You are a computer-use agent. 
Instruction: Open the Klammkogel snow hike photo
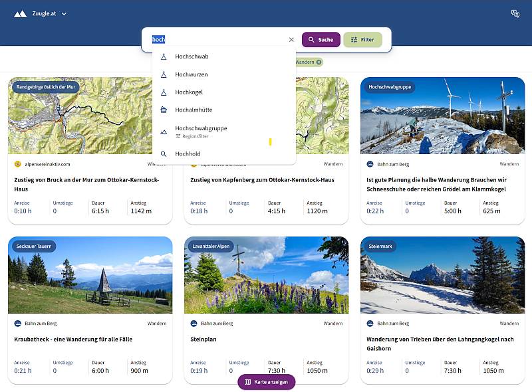[442, 116]
